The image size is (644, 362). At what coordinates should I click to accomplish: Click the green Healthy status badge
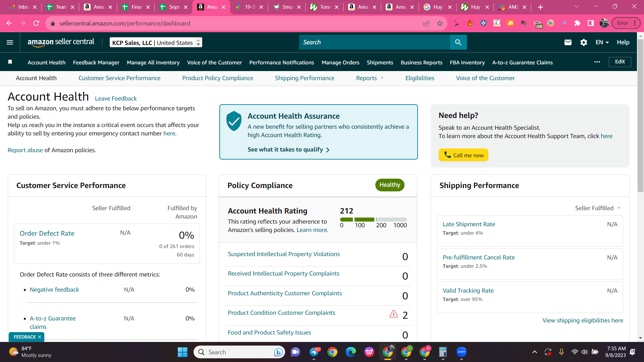click(x=390, y=185)
